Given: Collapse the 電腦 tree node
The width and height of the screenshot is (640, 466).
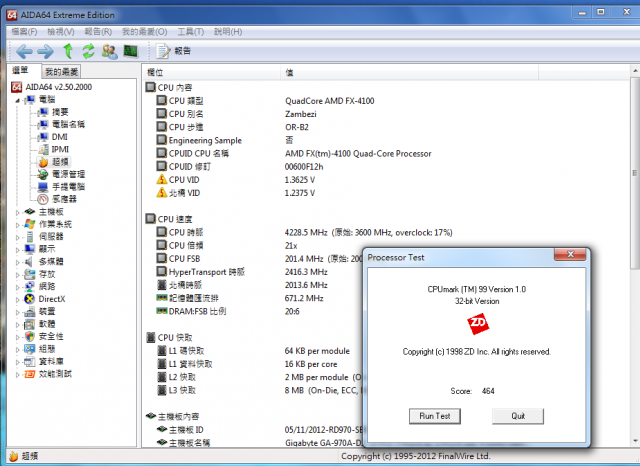Looking at the screenshot, I should (x=17, y=100).
